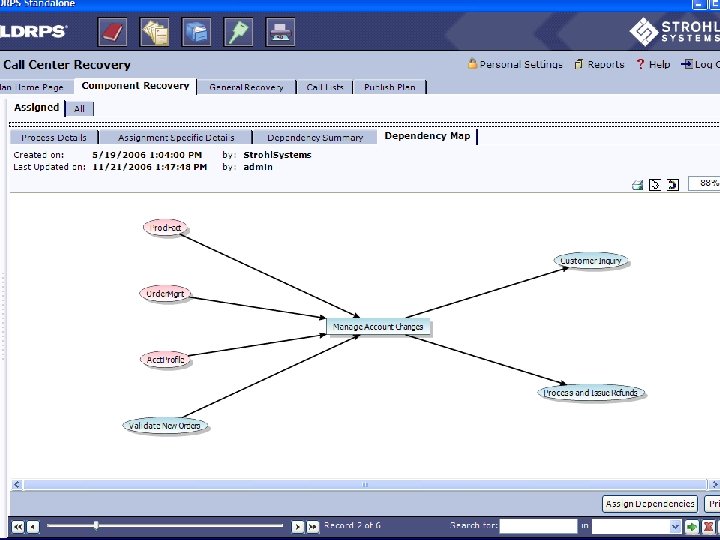Click the Search for input field
The width and height of the screenshot is (720, 540).
coord(538,526)
